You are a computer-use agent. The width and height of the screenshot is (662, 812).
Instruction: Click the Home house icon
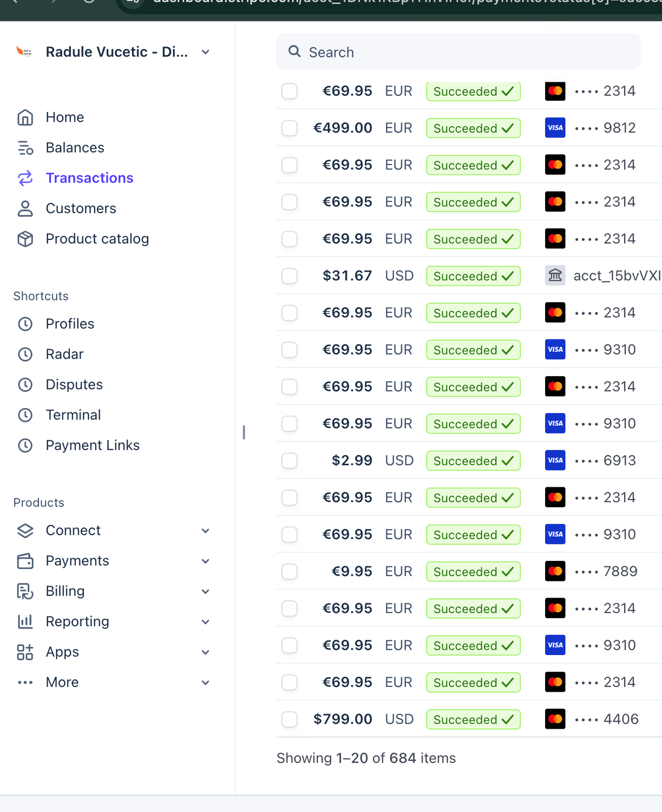click(25, 117)
